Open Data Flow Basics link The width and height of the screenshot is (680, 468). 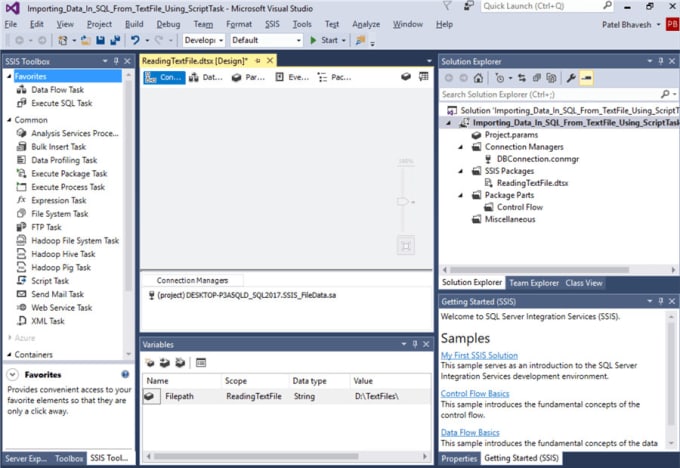[x=470, y=432]
